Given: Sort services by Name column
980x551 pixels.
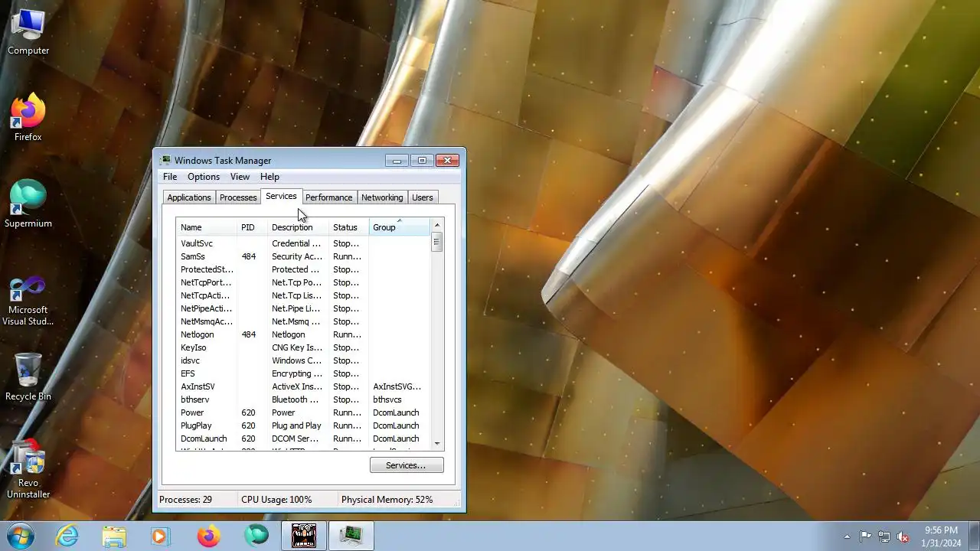Looking at the screenshot, I should [x=206, y=227].
